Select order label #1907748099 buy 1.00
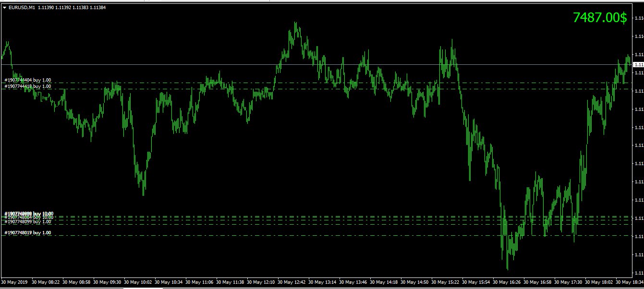The width and height of the screenshot is (644, 289). (x=27, y=222)
